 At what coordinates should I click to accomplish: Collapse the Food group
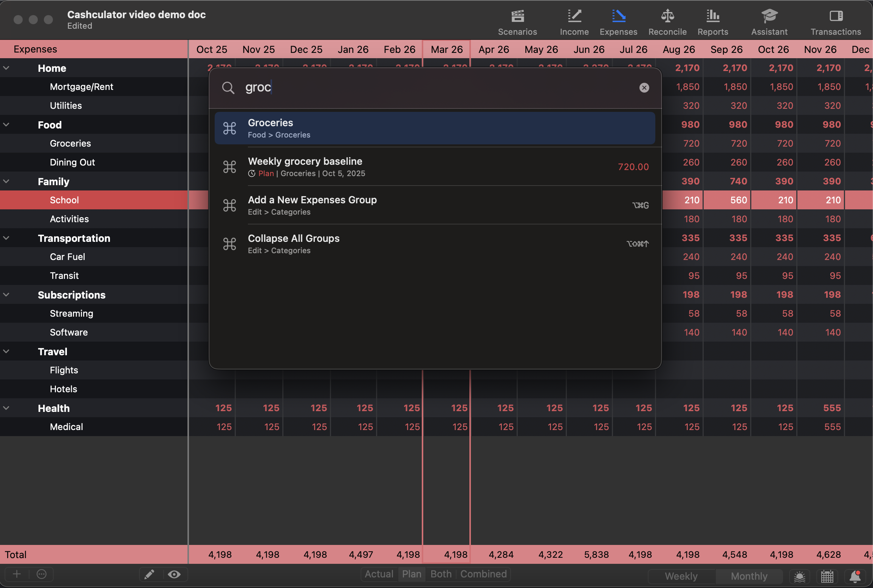6,125
